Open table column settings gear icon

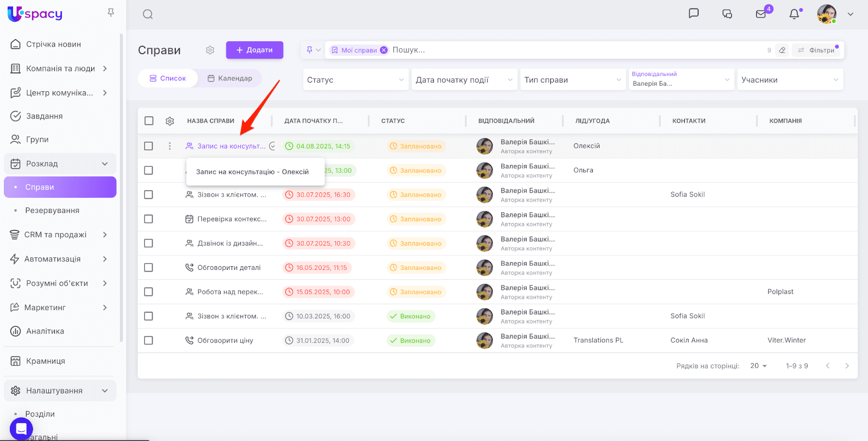170,121
